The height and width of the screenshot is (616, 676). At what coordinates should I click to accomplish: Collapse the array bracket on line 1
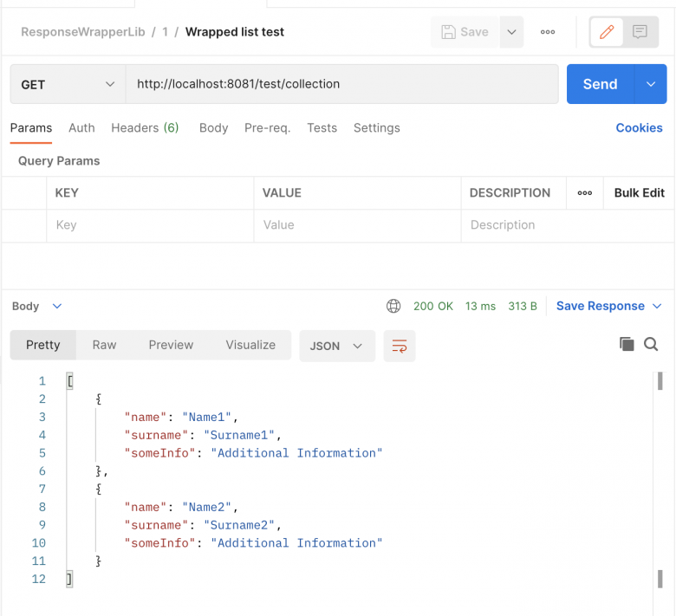click(x=70, y=381)
